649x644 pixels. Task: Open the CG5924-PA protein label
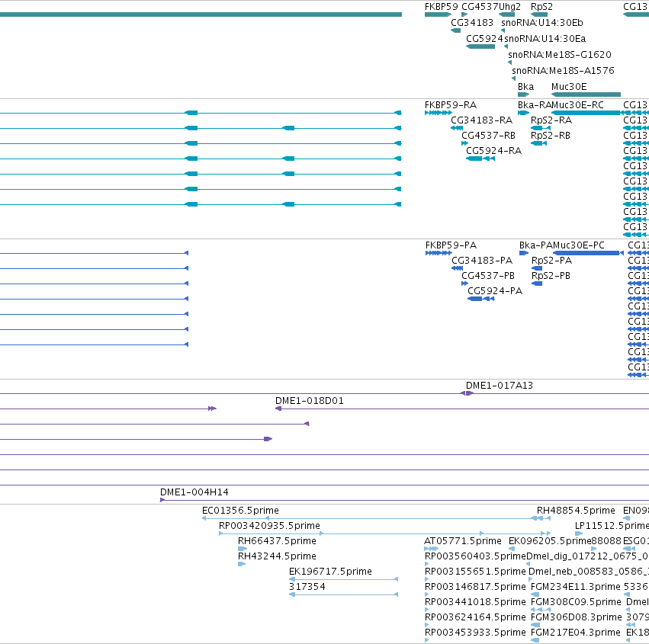495,291
